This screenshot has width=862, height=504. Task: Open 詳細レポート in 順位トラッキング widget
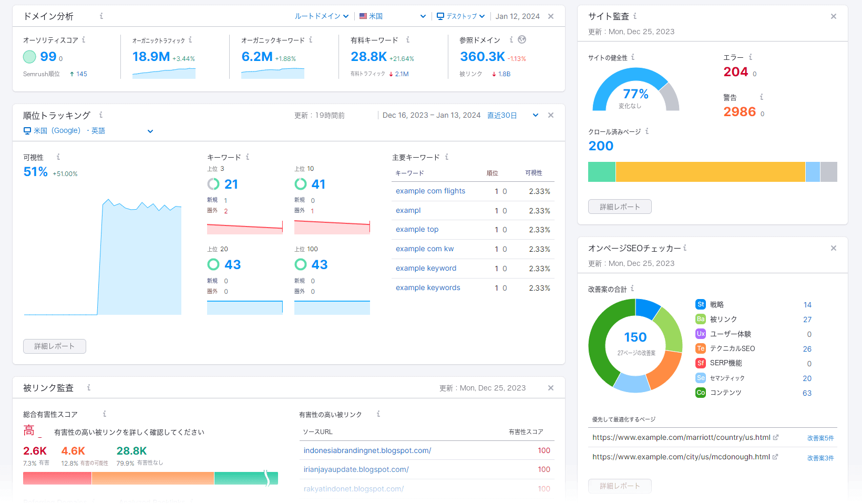(x=55, y=346)
